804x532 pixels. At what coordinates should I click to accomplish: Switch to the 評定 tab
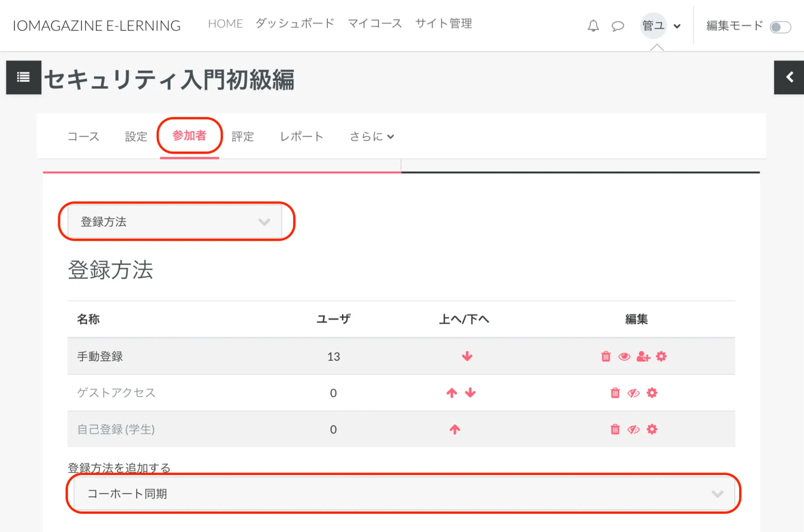[243, 137]
